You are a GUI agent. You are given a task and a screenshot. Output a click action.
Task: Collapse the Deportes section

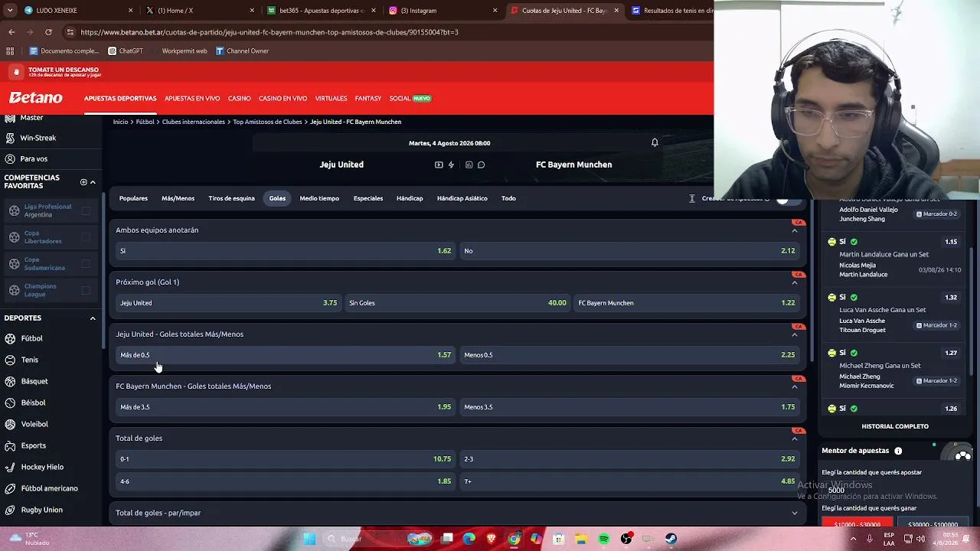point(93,318)
